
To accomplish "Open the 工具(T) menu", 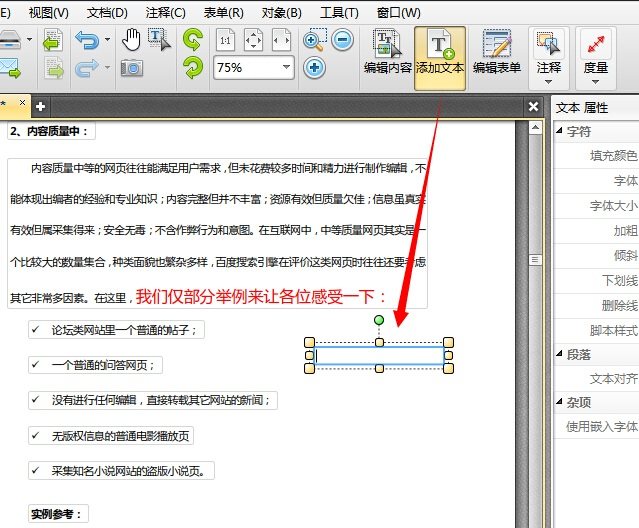I will point(339,13).
